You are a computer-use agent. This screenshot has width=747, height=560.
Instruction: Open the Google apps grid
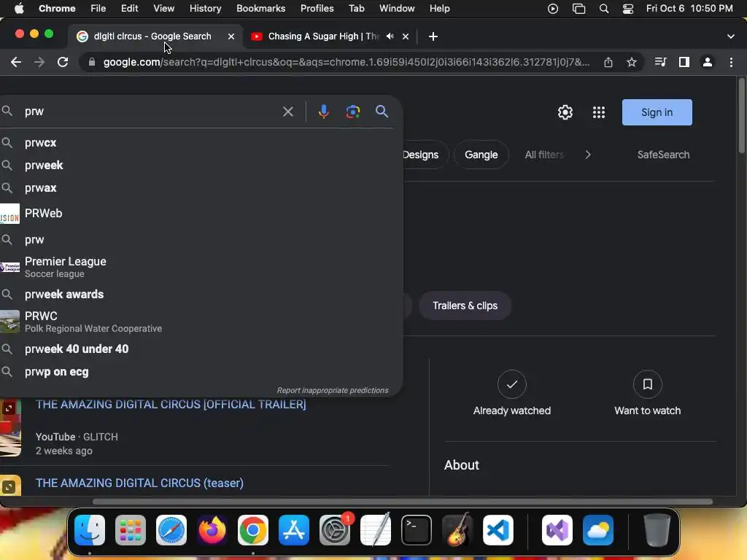click(599, 112)
